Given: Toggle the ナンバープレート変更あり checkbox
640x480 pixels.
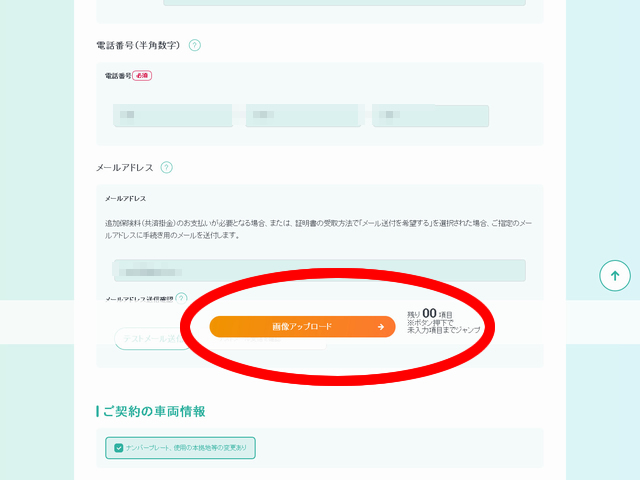Looking at the screenshot, I should point(119,448).
